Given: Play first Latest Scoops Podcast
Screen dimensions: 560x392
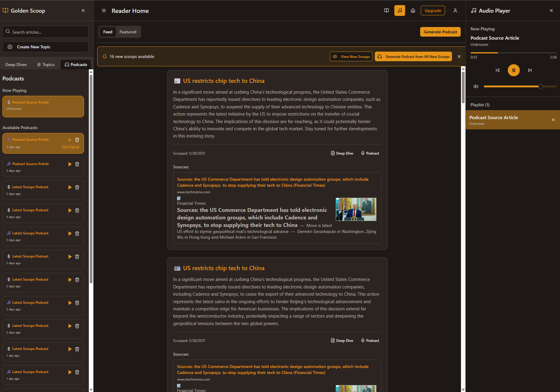Looking at the screenshot, I should point(70,187).
